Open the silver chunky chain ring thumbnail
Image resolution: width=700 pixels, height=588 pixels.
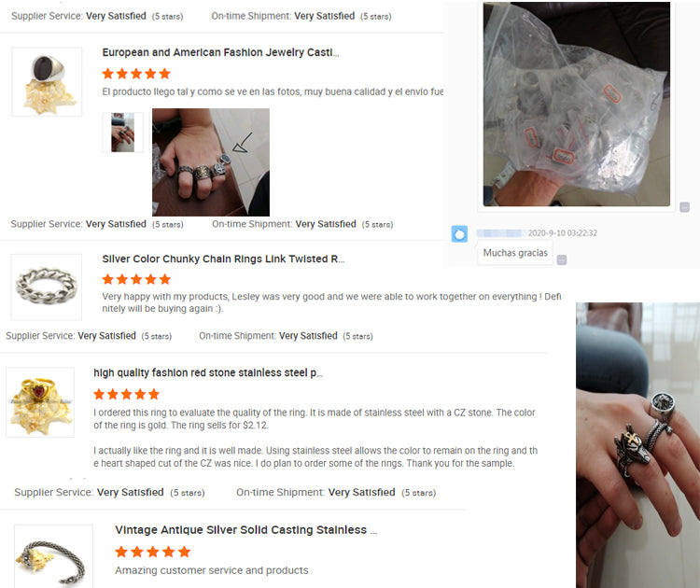(47, 287)
